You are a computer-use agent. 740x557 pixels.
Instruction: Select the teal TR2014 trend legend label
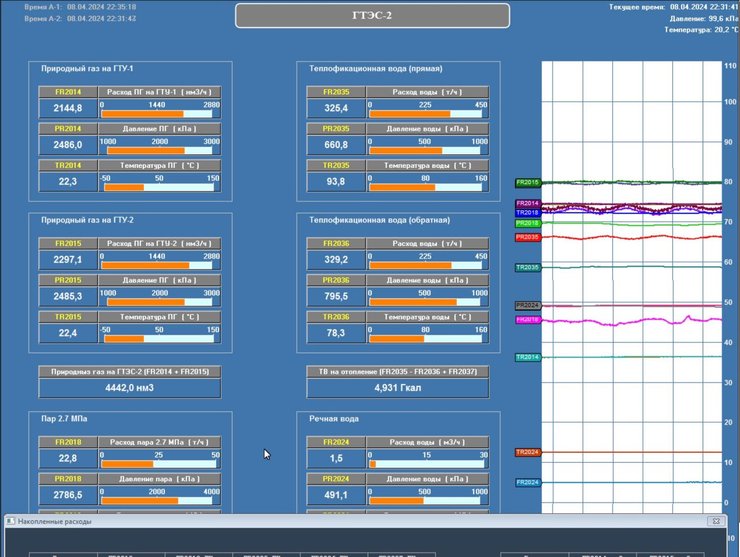click(527, 357)
